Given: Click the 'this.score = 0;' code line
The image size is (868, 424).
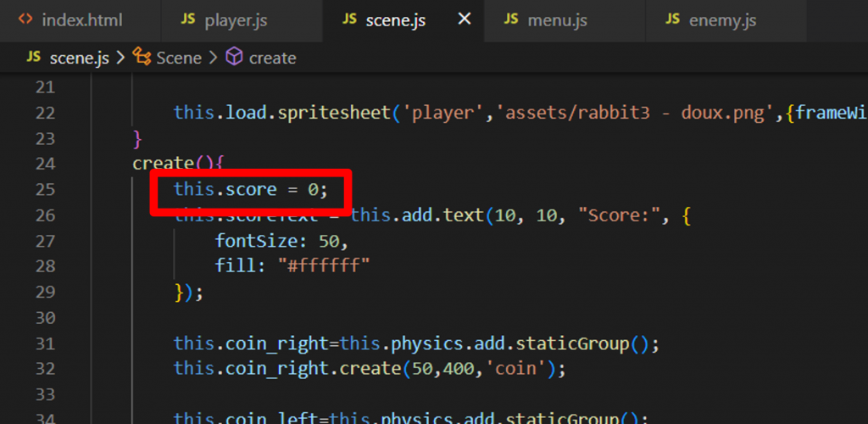Looking at the screenshot, I should (x=251, y=190).
